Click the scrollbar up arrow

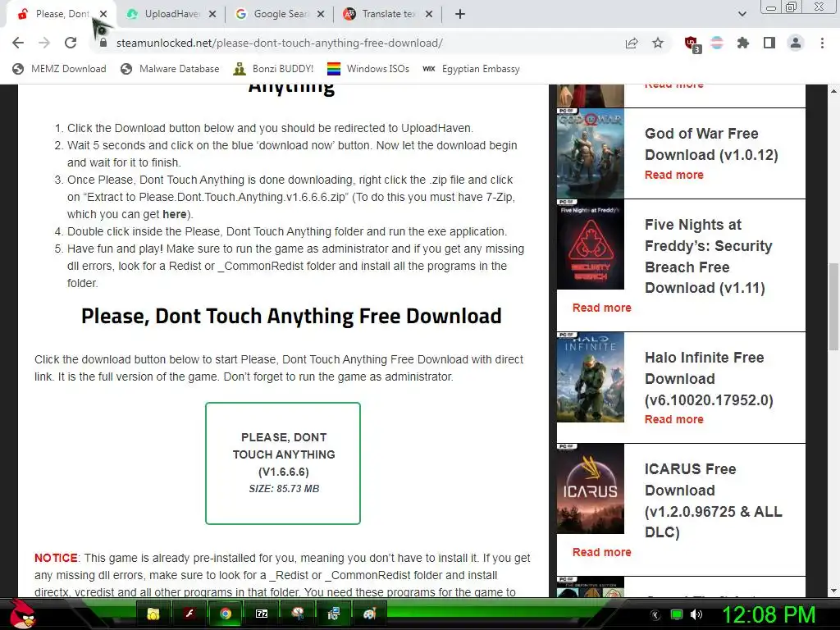point(833,90)
